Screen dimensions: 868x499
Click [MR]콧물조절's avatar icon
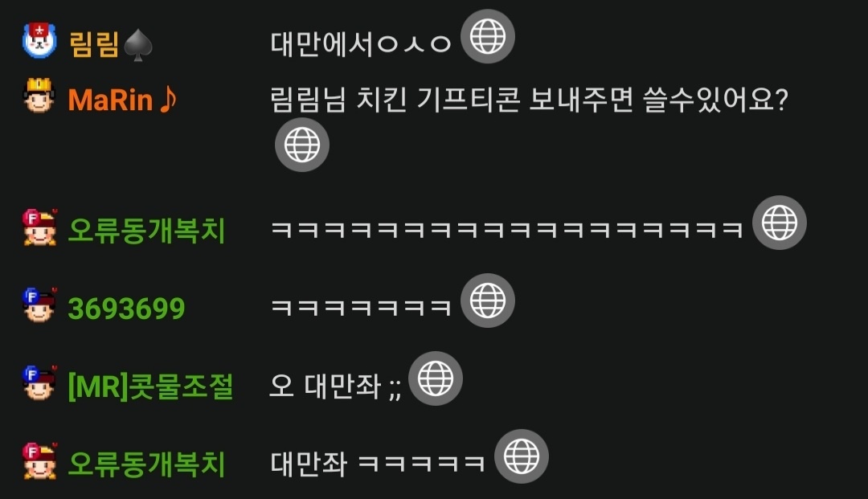tap(40, 382)
